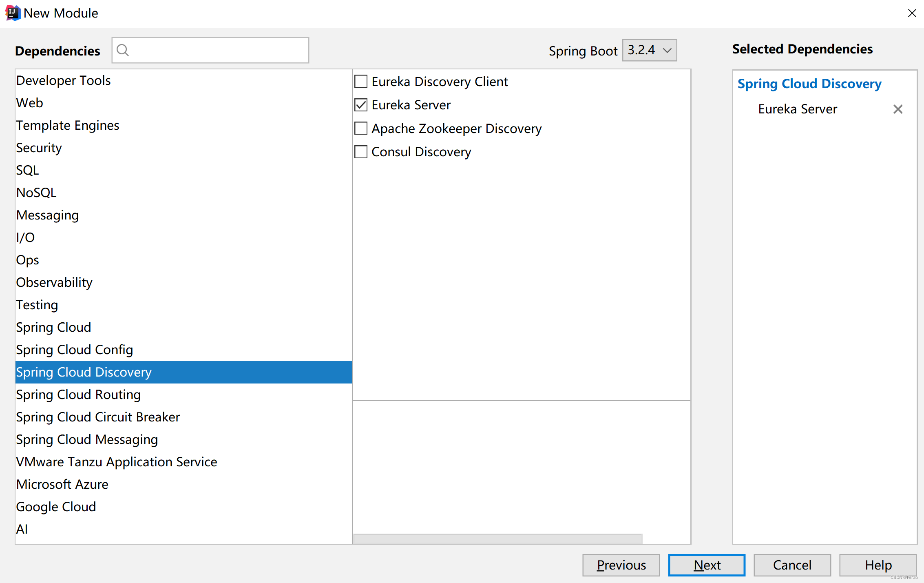The image size is (924, 583).
Task: Click Spring Cloud Discovery heading in selected list
Action: coord(809,84)
